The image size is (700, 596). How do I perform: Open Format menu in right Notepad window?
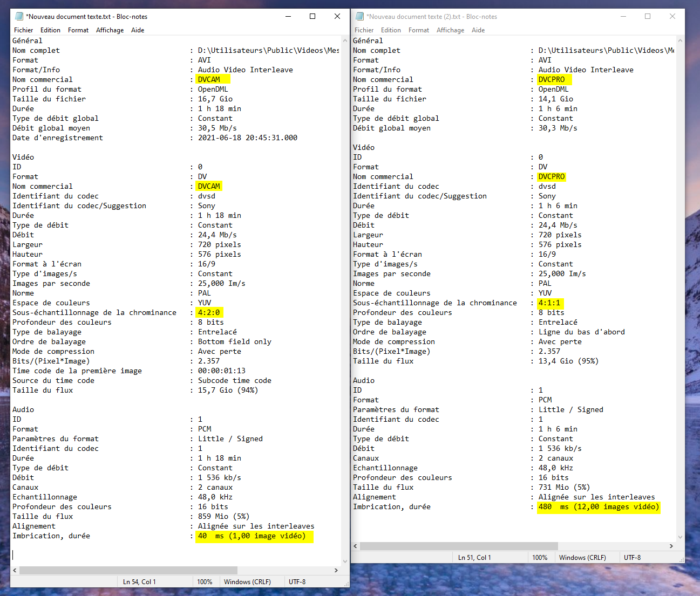coord(419,30)
